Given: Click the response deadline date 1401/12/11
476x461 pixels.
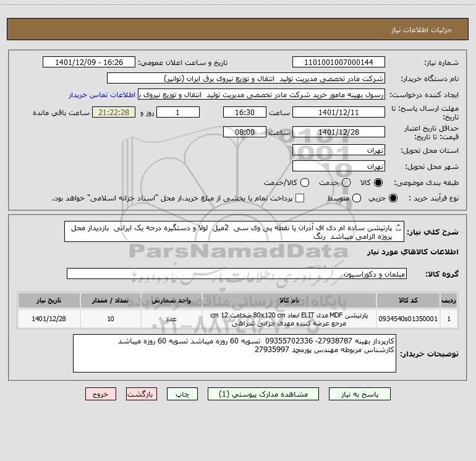Looking at the screenshot, I should (x=339, y=112).
